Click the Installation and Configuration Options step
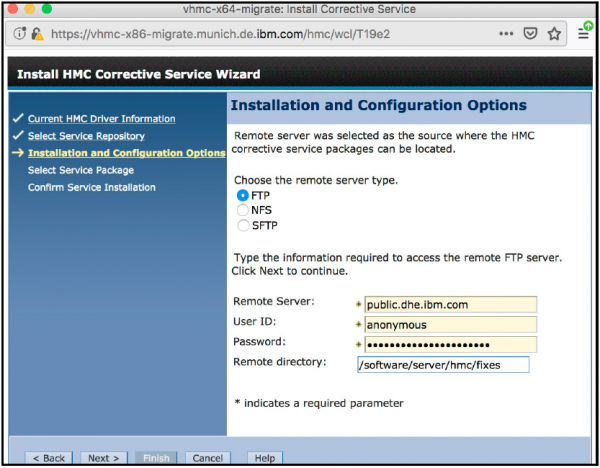 click(x=126, y=153)
